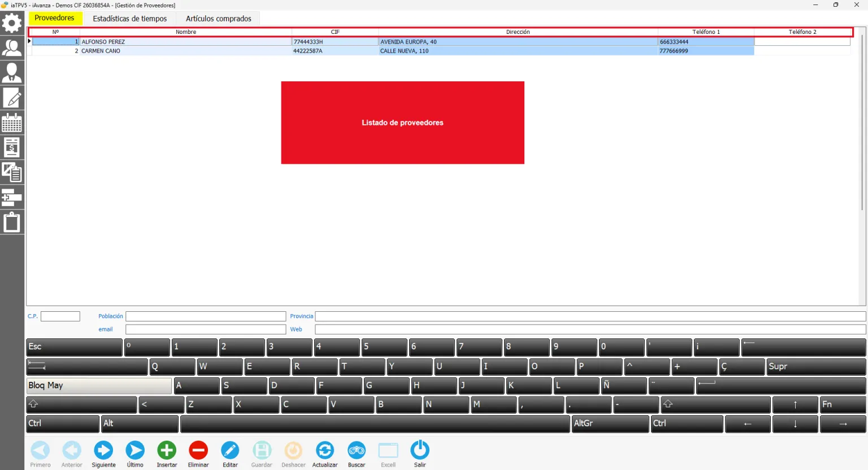Eliminar the selected supplier
The width and height of the screenshot is (868, 470).
[x=198, y=454]
